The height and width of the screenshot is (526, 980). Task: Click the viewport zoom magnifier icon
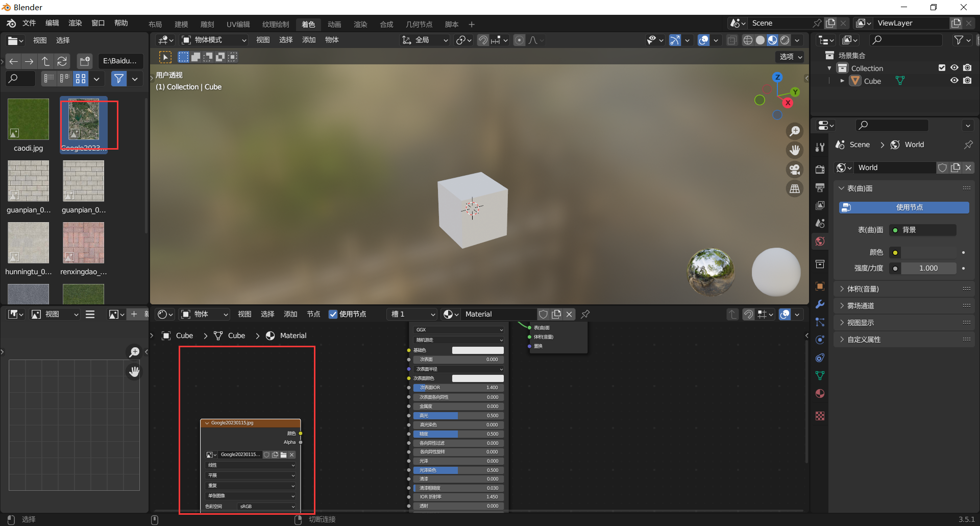tap(795, 131)
